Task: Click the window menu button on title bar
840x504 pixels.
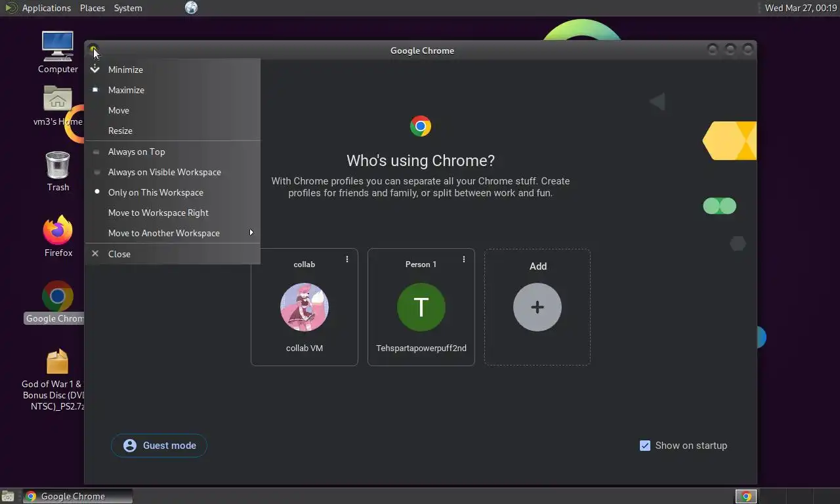Action: pos(94,49)
